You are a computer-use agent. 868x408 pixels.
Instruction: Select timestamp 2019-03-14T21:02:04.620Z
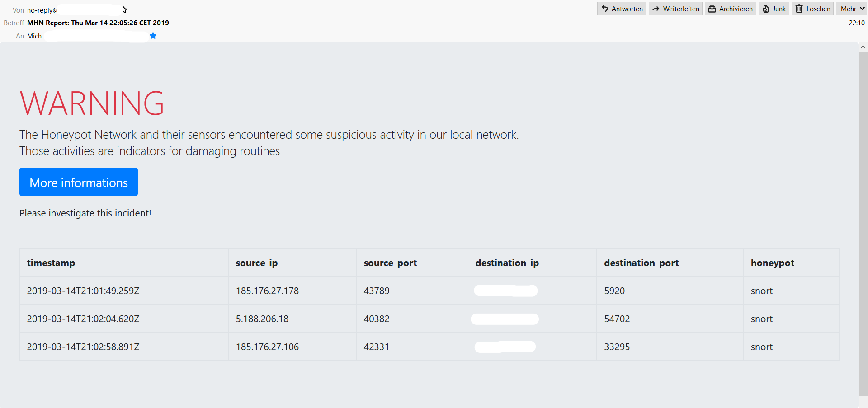click(x=83, y=319)
